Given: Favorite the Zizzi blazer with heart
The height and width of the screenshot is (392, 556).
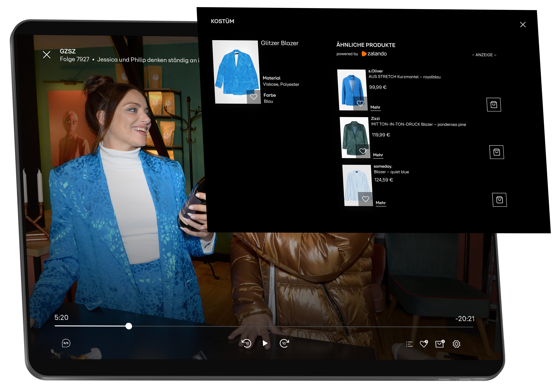Looking at the screenshot, I should pos(363,151).
